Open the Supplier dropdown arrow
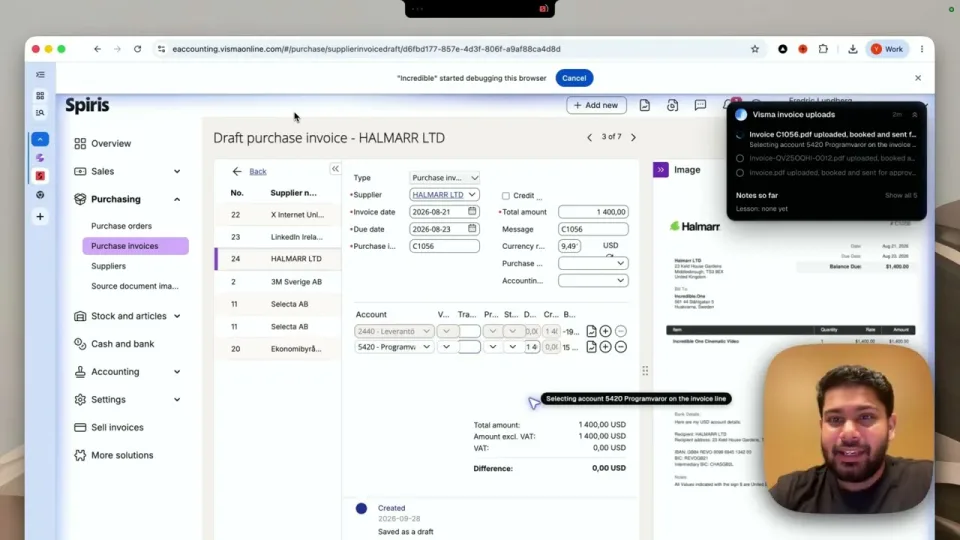This screenshot has width=960, height=540. [x=472, y=195]
